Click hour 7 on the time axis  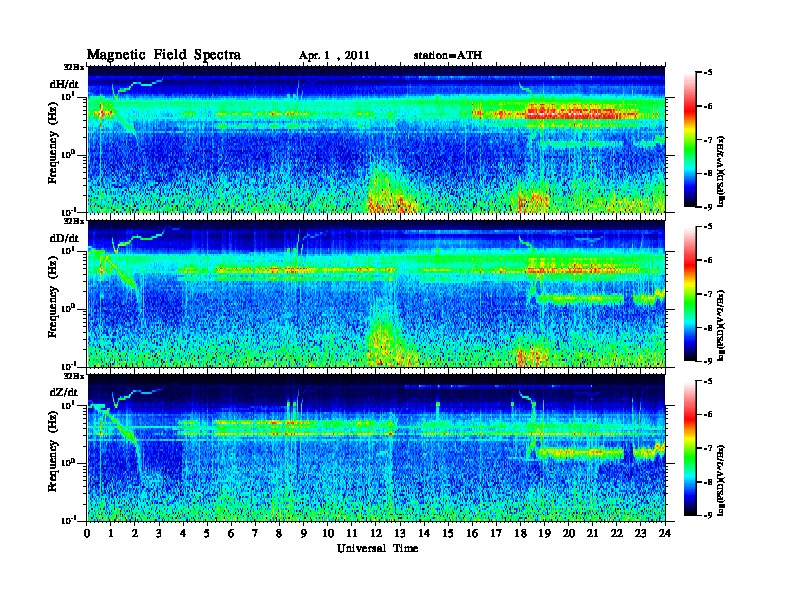(255, 534)
